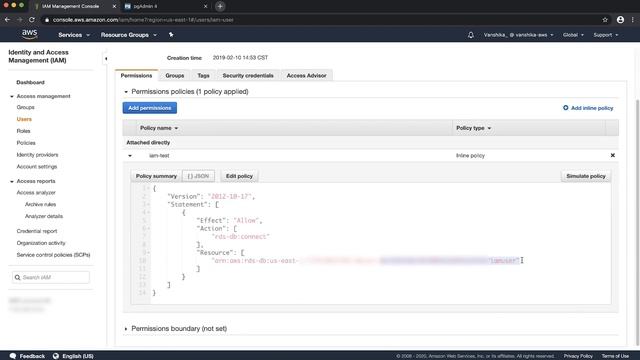Click the Add permissions button
Image resolution: width=640 pixels, height=360 pixels.
[x=150, y=108]
